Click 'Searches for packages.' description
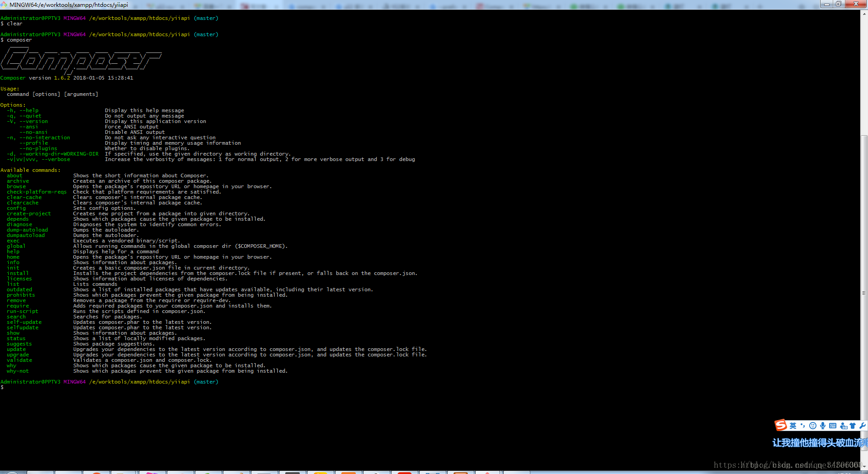 coord(108,317)
